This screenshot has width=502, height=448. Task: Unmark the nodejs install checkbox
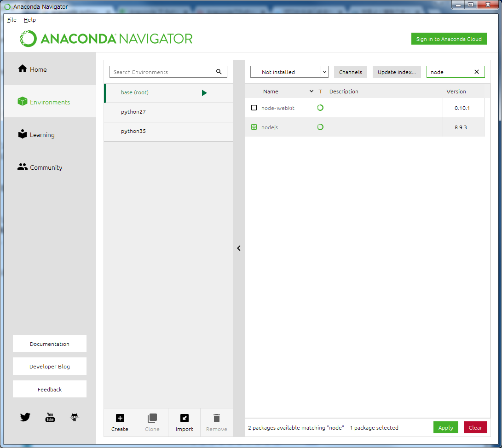pos(254,127)
